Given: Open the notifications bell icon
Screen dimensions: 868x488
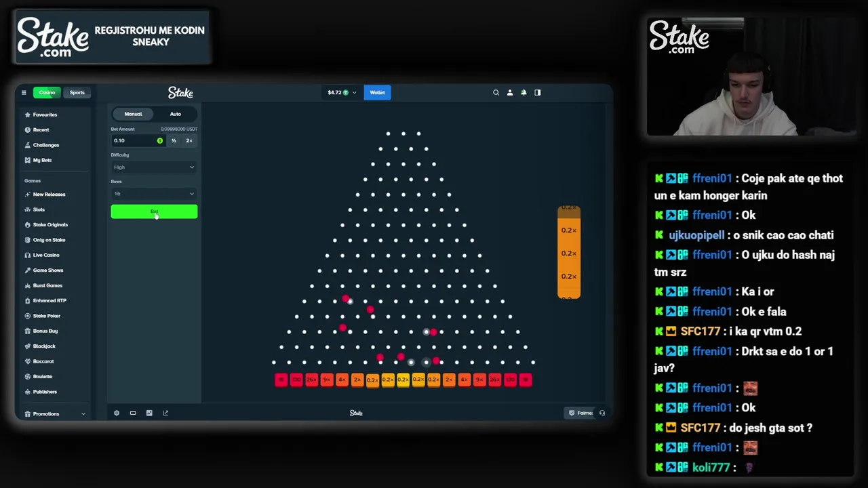Looking at the screenshot, I should point(524,92).
